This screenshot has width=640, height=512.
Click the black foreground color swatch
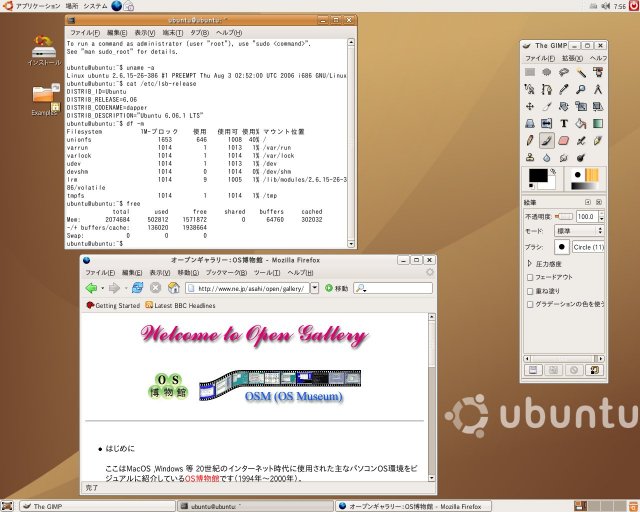tap(538, 175)
